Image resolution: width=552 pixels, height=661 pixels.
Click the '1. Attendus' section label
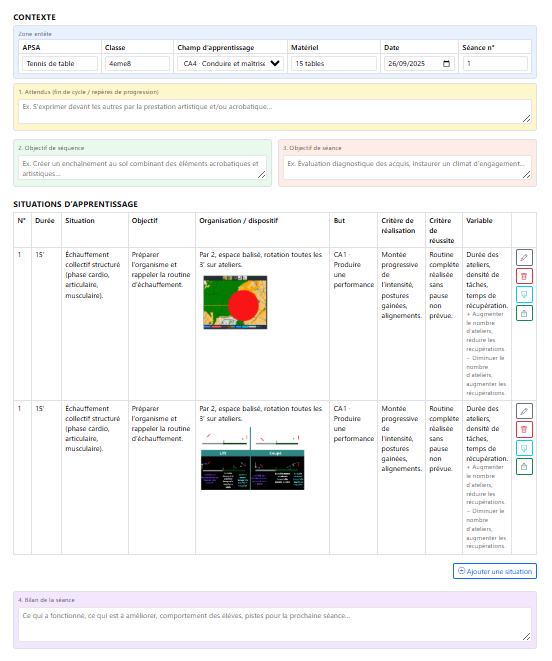(89, 92)
